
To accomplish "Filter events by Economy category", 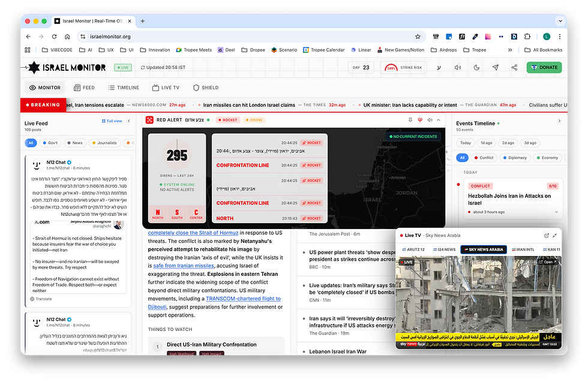I will pyautogui.click(x=547, y=158).
